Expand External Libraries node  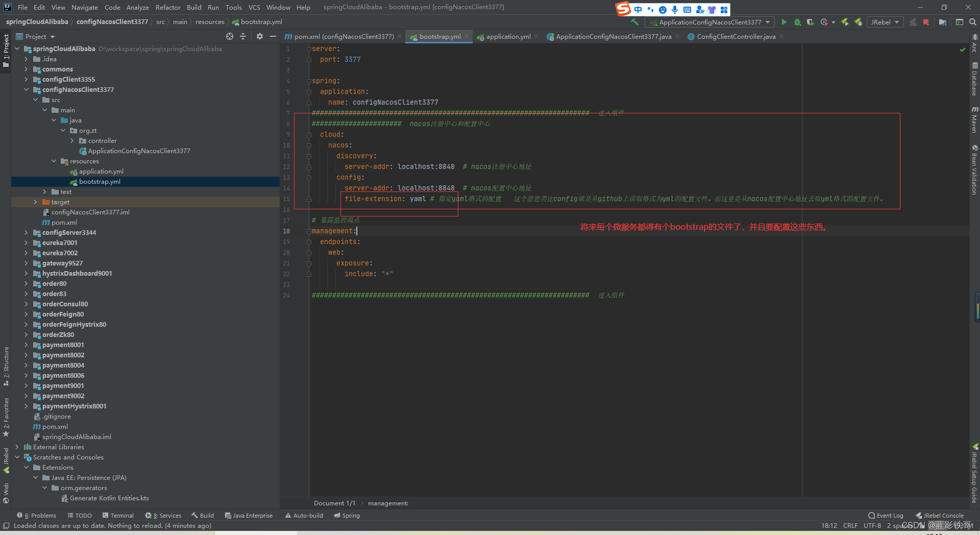coord(17,447)
